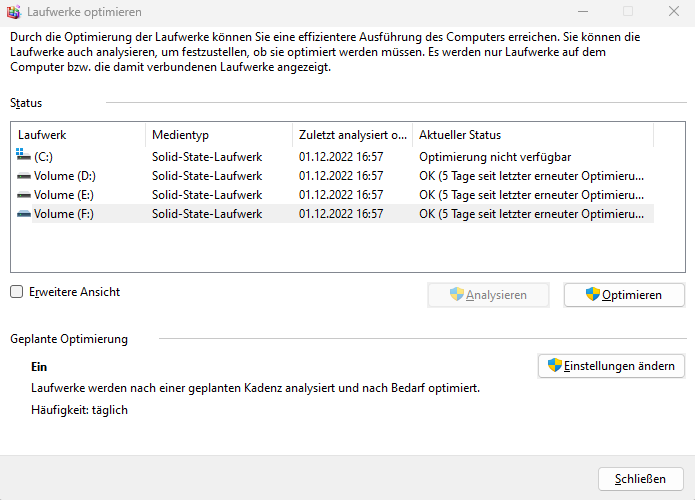Click the drive icon beside Volume (D:)

23,176
